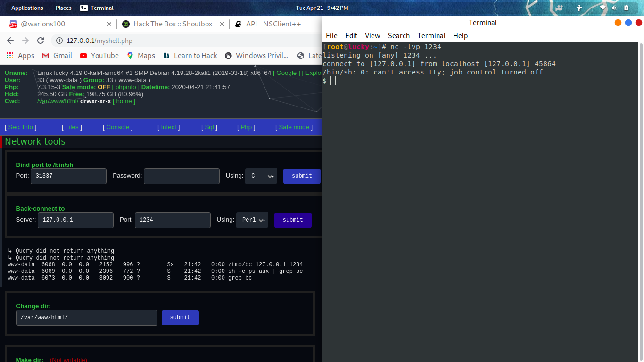Screen dimensions: 644x362
Task: Click the Terminal shell prompt line
Action: click(329, 81)
